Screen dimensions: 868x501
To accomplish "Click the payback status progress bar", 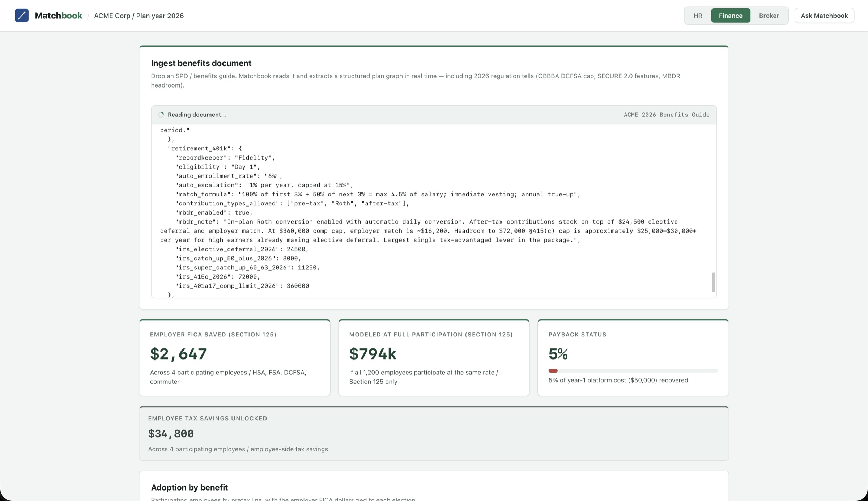I will click(x=633, y=371).
